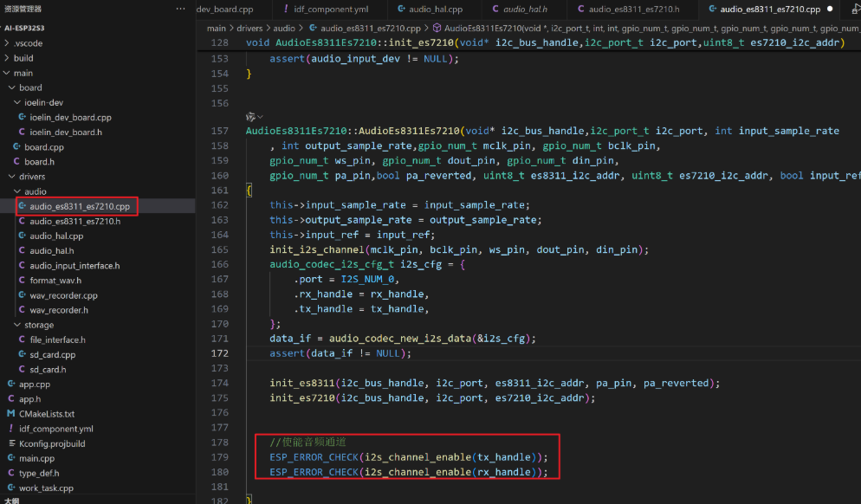Click 'drivers' in the breadcrumb path
This screenshot has width=861, height=504.
(249, 28)
